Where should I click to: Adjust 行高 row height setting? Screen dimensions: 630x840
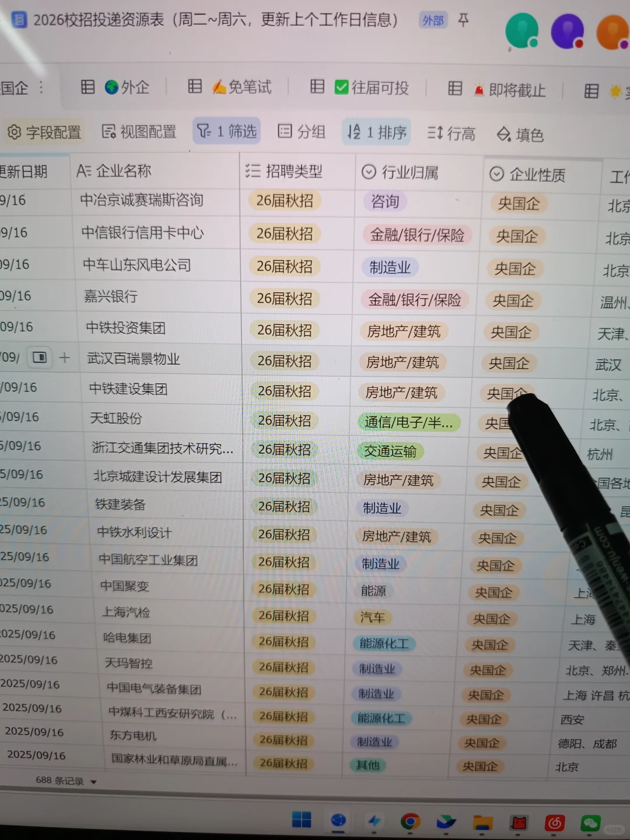click(451, 134)
